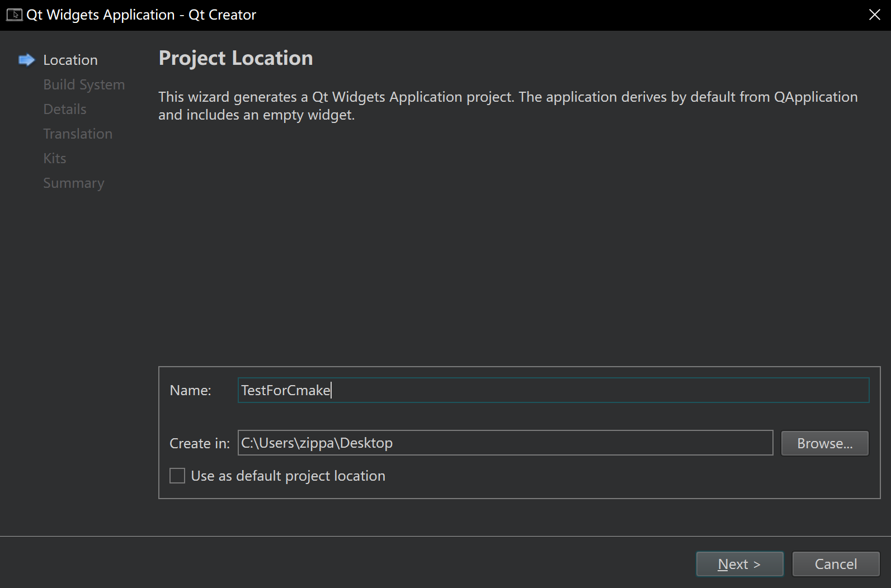Cancel the project wizard
This screenshot has width=891, height=588.
[836, 564]
